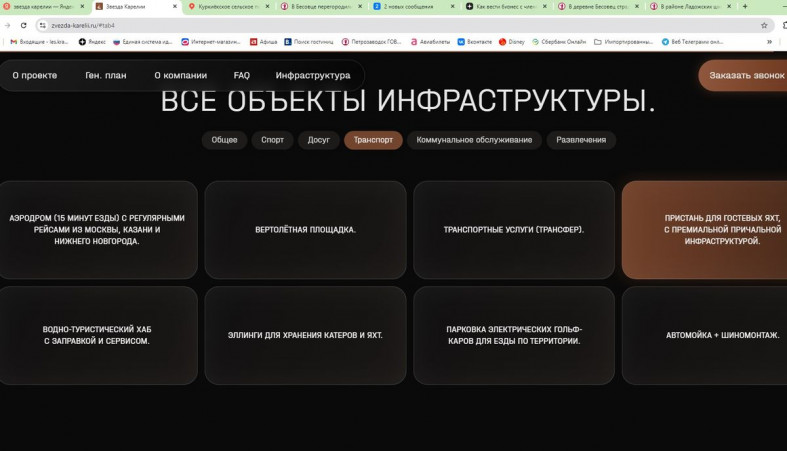
Task: Go to 'FAQ' in site navigation
Action: point(241,75)
